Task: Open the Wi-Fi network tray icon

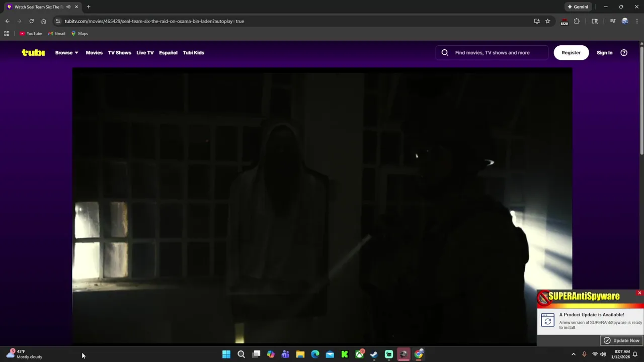Action: coord(595,354)
